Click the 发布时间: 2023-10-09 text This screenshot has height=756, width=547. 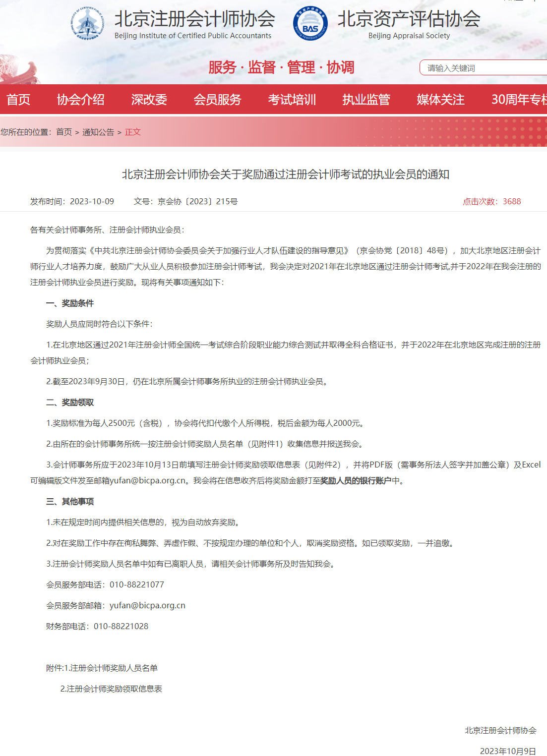(x=72, y=201)
